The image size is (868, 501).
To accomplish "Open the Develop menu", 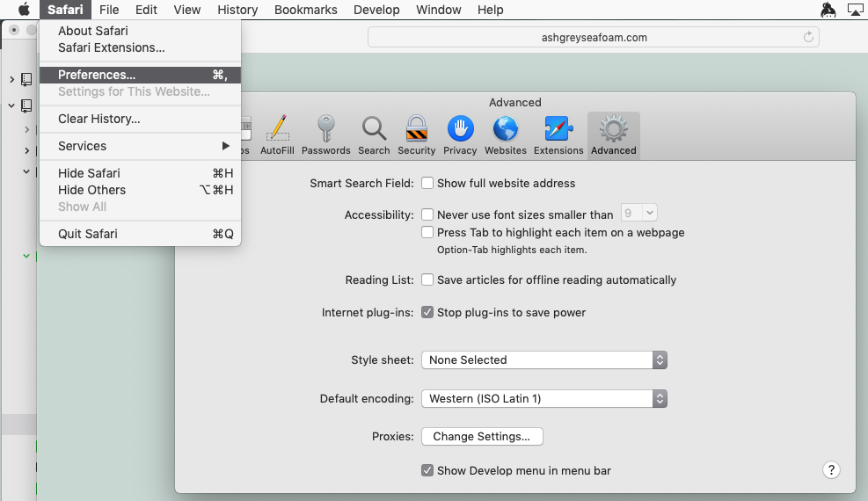I will pyautogui.click(x=376, y=10).
